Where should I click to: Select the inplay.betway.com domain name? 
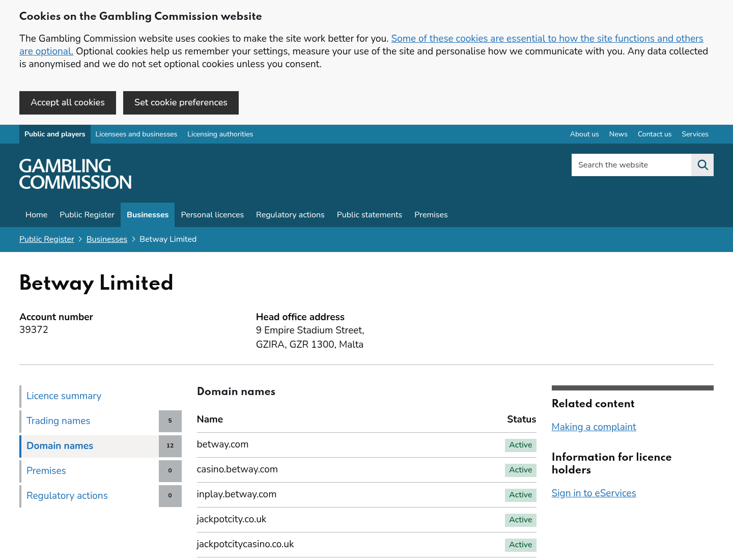coord(237,494)
